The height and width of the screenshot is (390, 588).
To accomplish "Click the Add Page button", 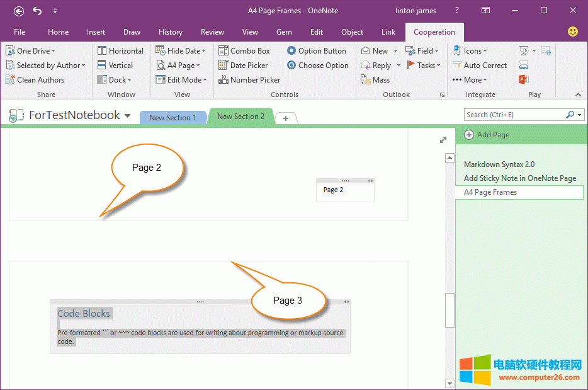I will [487, 135].
